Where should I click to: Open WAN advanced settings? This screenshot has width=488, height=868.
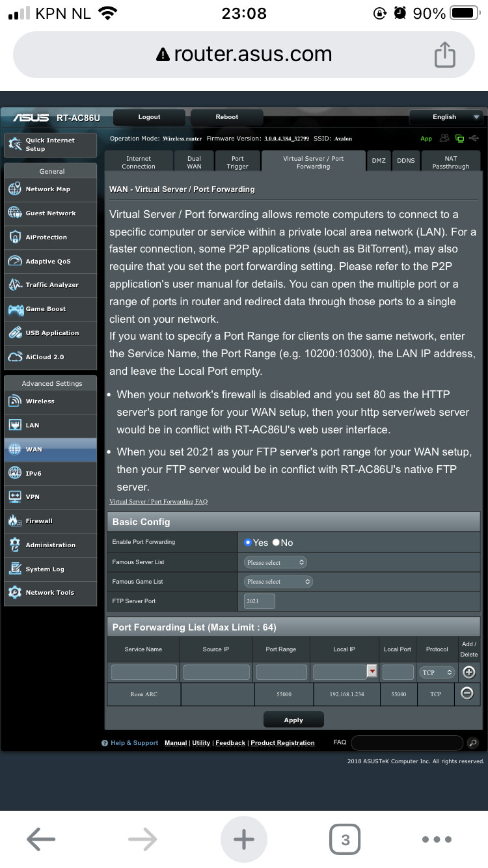[x=51, y=450]
